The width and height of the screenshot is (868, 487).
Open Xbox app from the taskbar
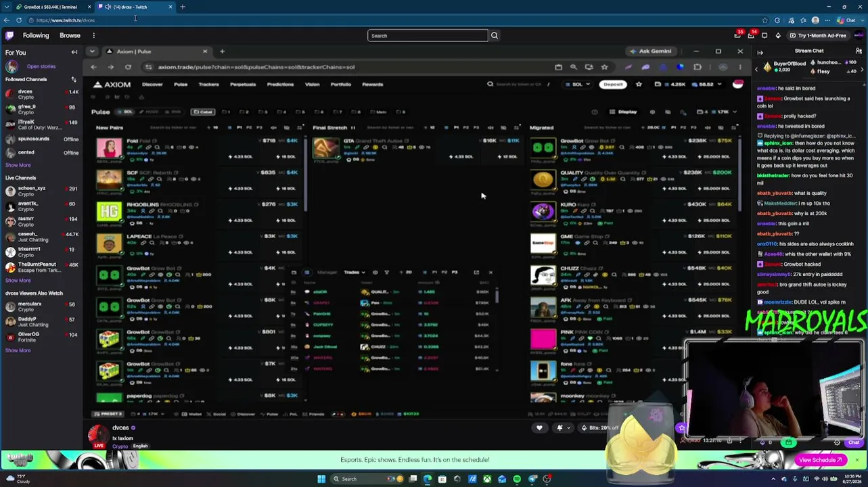click(x=487, y=479)
